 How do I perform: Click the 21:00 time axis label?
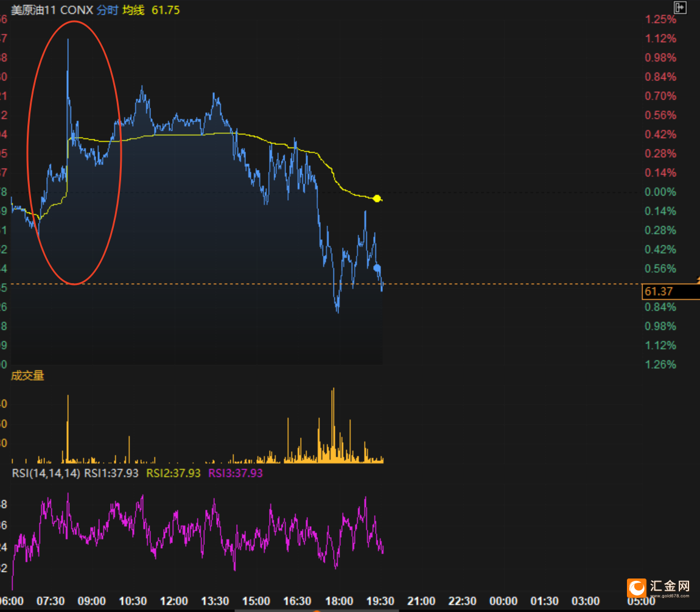pyautogui.click(x=421, y=601)
